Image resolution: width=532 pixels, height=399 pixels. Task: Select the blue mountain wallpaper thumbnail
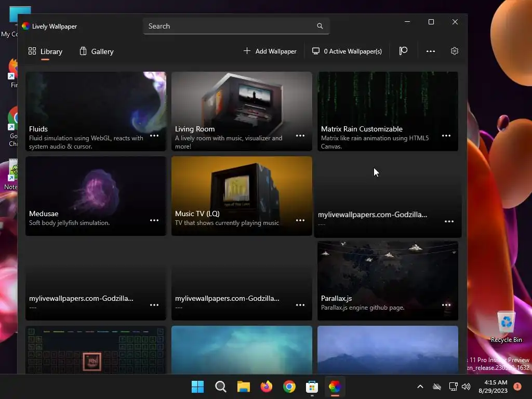[x=388, y=350]
